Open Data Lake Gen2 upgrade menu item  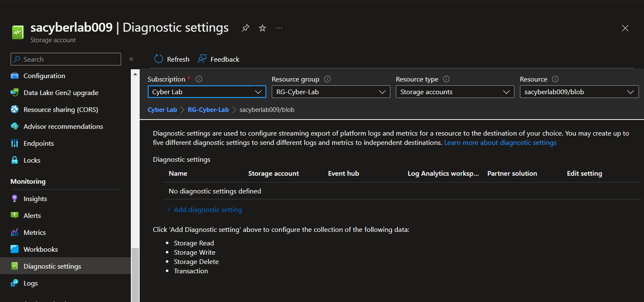[x=61, y=93]
